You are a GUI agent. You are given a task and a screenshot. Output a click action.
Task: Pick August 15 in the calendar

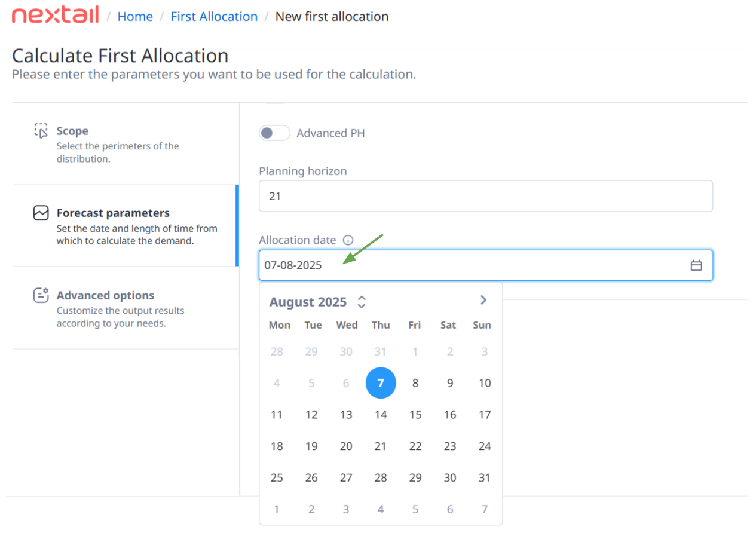click(415, 415)
